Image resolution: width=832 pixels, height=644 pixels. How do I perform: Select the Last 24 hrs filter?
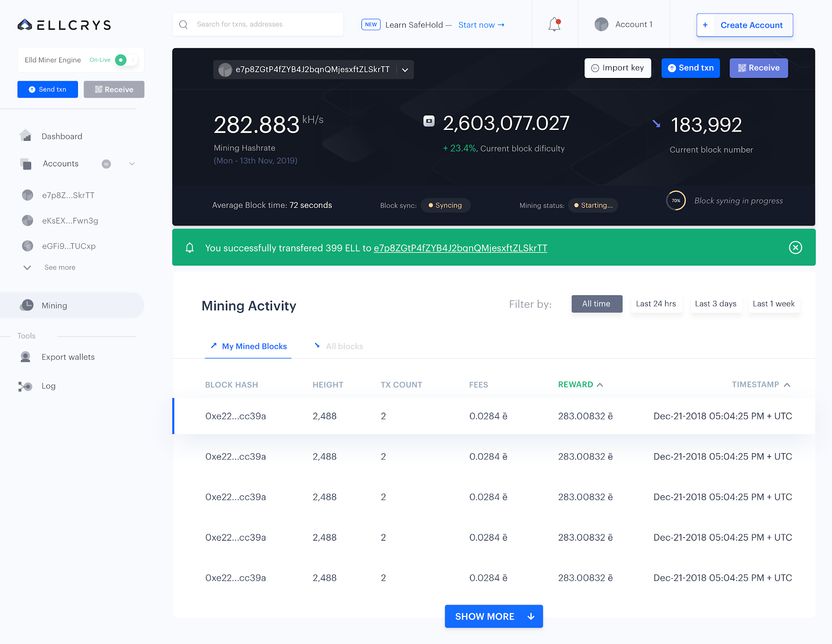tap(656, 304)
